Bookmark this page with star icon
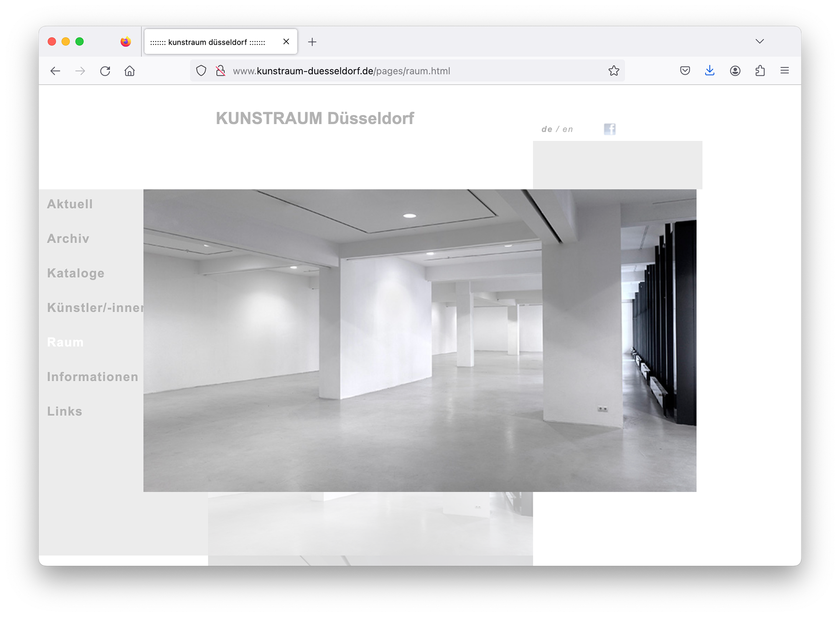This screenshot has width=840, height=617. (613, 71)
